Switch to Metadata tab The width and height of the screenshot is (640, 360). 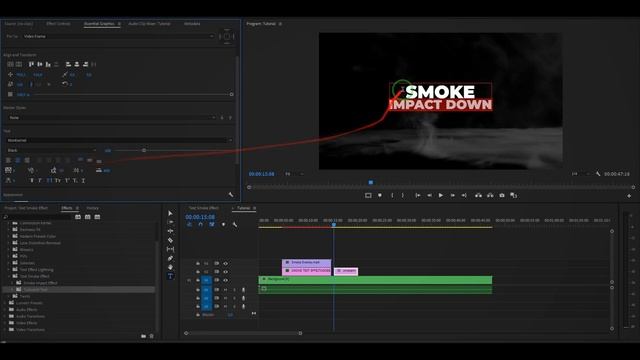192,24
